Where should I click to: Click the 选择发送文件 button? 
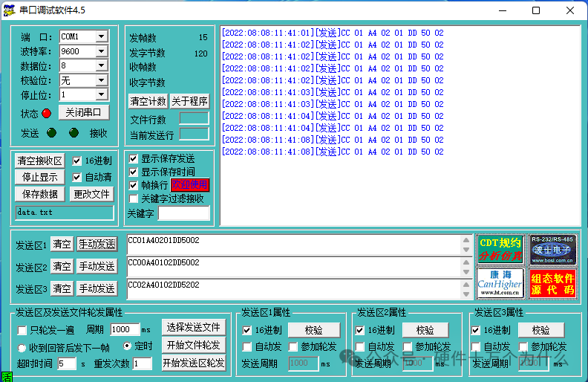pos(194,327)
